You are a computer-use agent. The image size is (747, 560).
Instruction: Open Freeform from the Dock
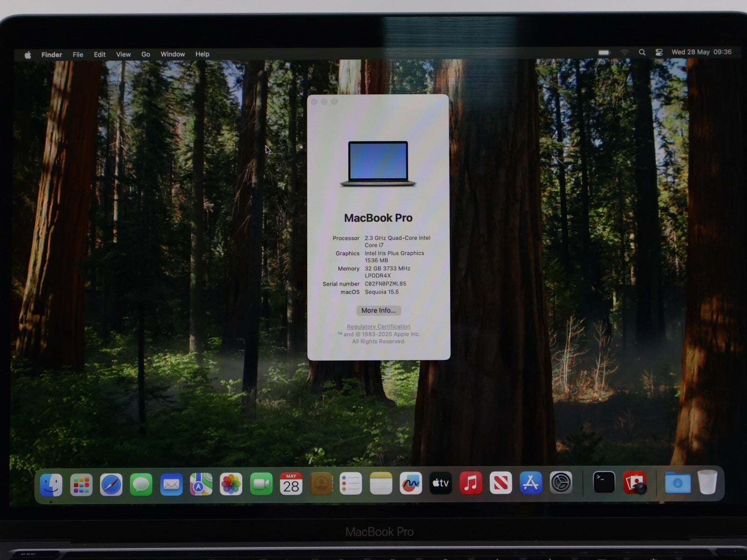pos(411,483)
